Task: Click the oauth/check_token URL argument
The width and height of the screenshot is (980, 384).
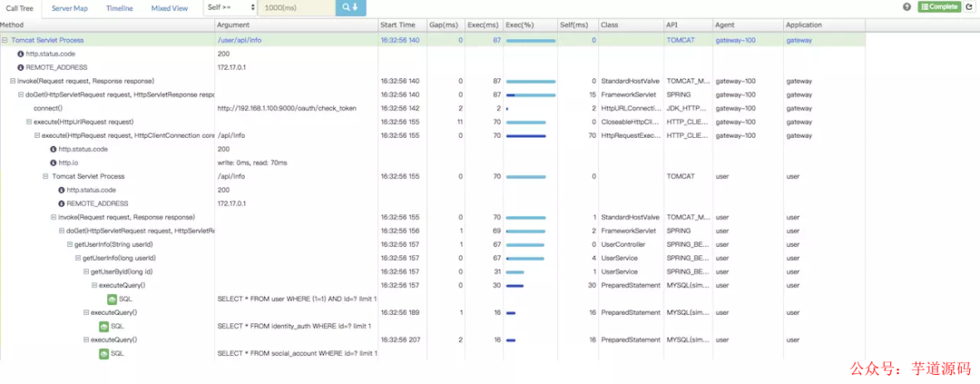Action: click(x=287, y=108)
